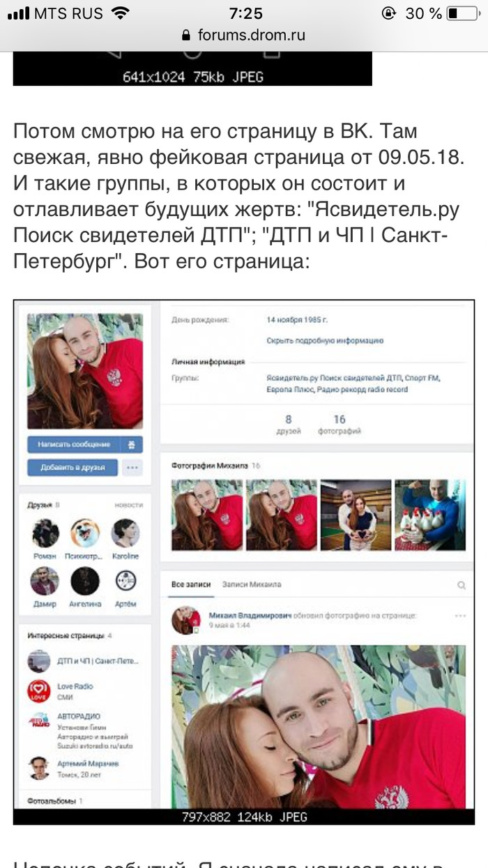This screenshot has height=868, width=488.
Task: Tap the search icon in the wall posts header
Action: (461, 586)
